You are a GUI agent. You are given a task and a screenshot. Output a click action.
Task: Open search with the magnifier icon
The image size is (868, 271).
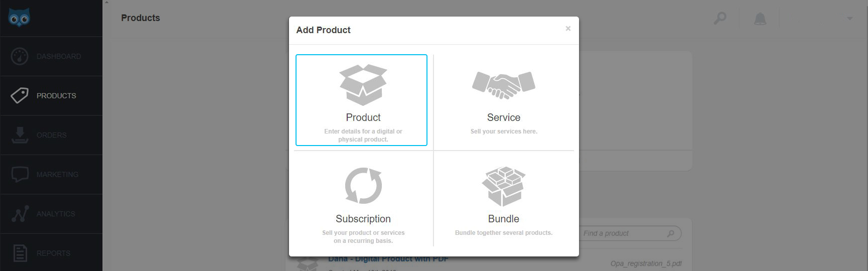point(720,19)
